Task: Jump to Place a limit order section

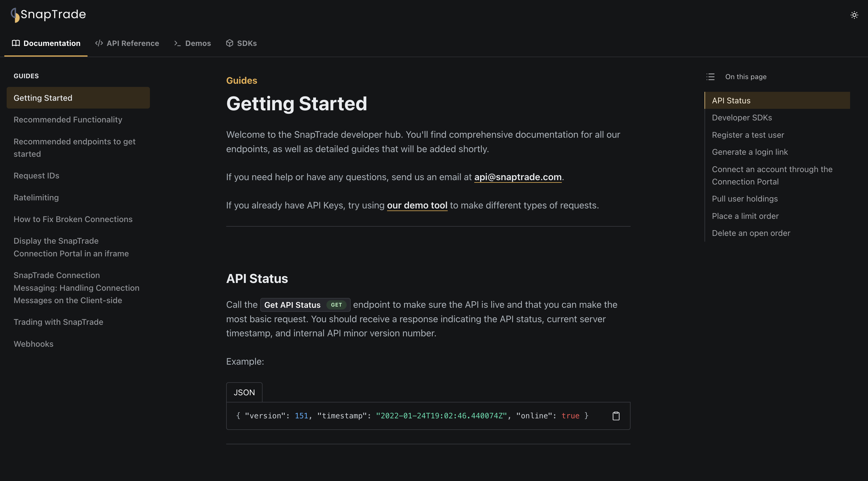Action: pyautogui.click(x=745, y=216)
